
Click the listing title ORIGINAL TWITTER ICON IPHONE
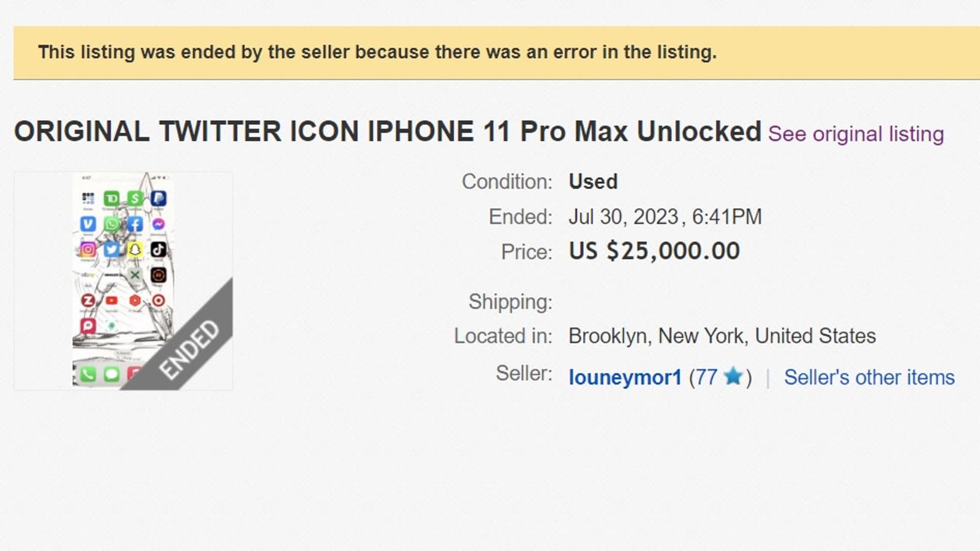point(387,132)
